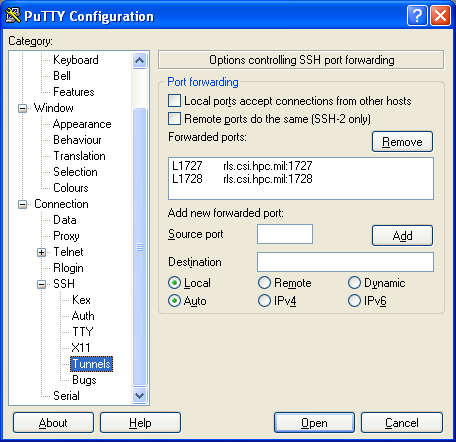Image resolution: width=456 pixels, height=442 pixels.
Task: Click the question mark help icon
Action: [x=417, y=15]
